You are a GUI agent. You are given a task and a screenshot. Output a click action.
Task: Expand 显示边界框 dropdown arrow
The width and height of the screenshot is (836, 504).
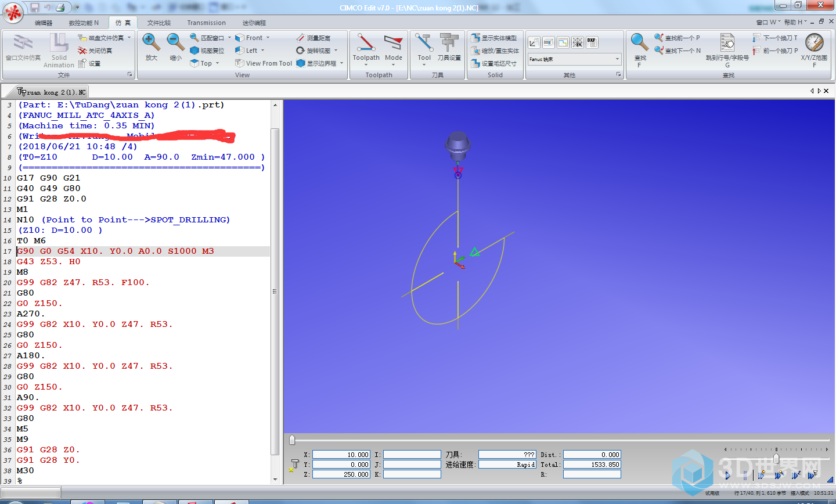(x=341, y=63)
